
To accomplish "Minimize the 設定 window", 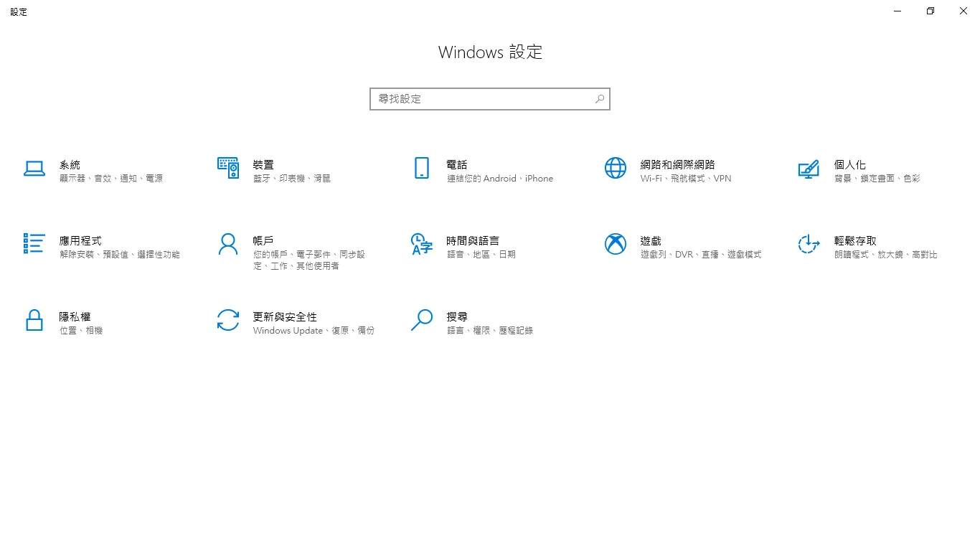I will coord(897,11).
